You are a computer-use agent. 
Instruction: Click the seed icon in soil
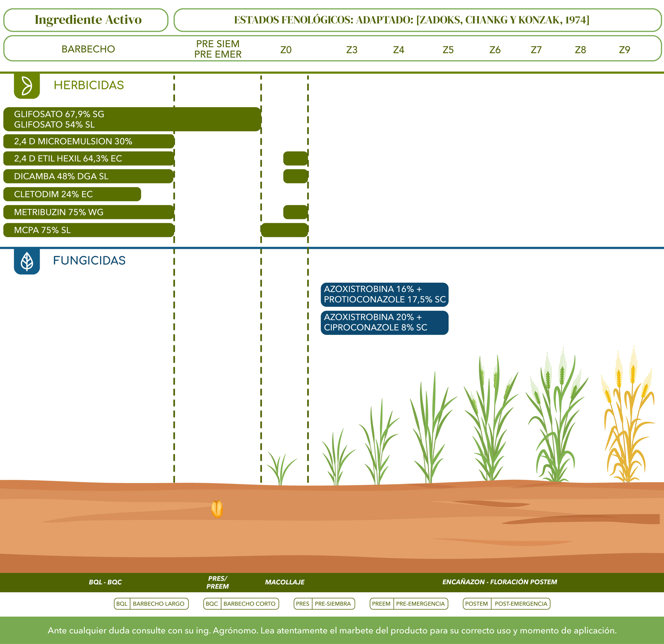pos(217,509)
